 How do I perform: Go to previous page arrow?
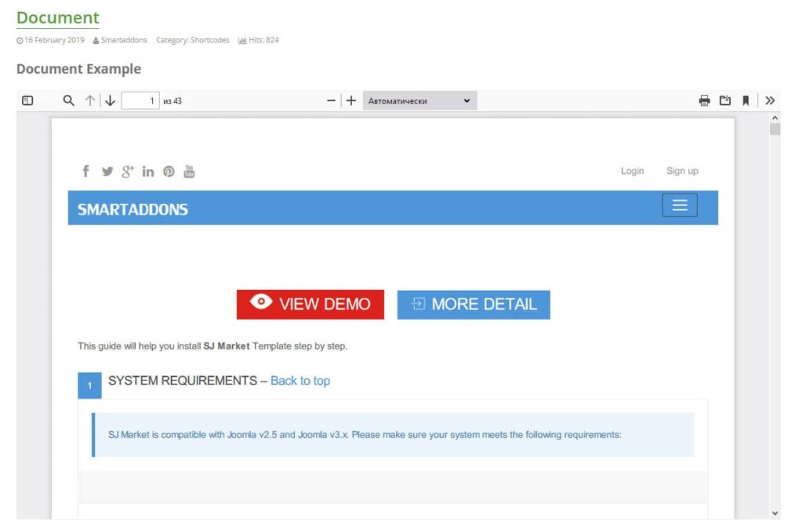89,100
